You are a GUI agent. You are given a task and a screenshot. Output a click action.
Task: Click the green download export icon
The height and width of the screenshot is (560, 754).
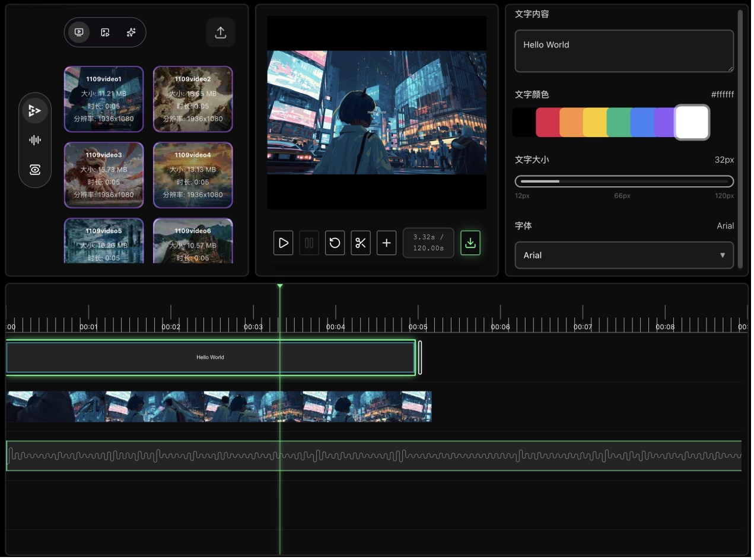click(470, 243)
